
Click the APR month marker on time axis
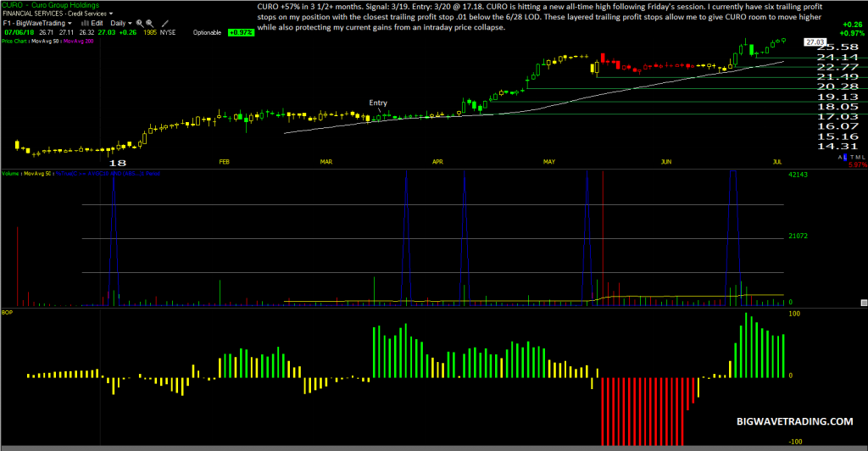click(437, 162)
